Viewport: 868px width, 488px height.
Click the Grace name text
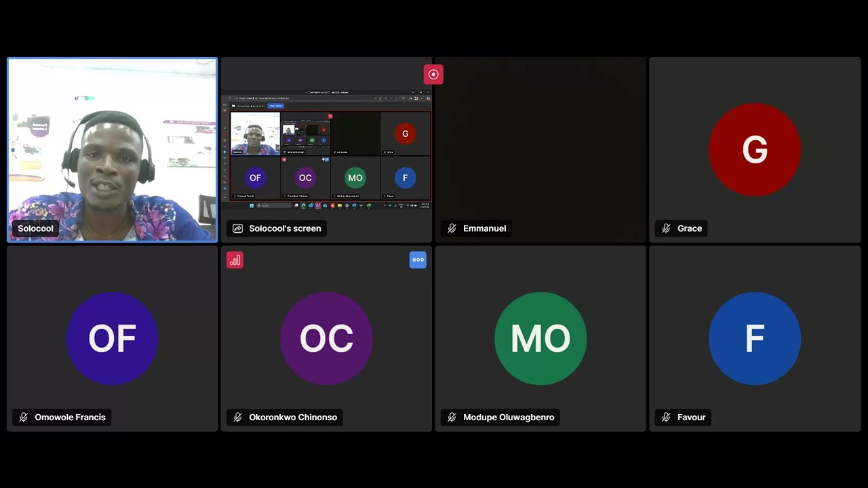coord(689,228)
